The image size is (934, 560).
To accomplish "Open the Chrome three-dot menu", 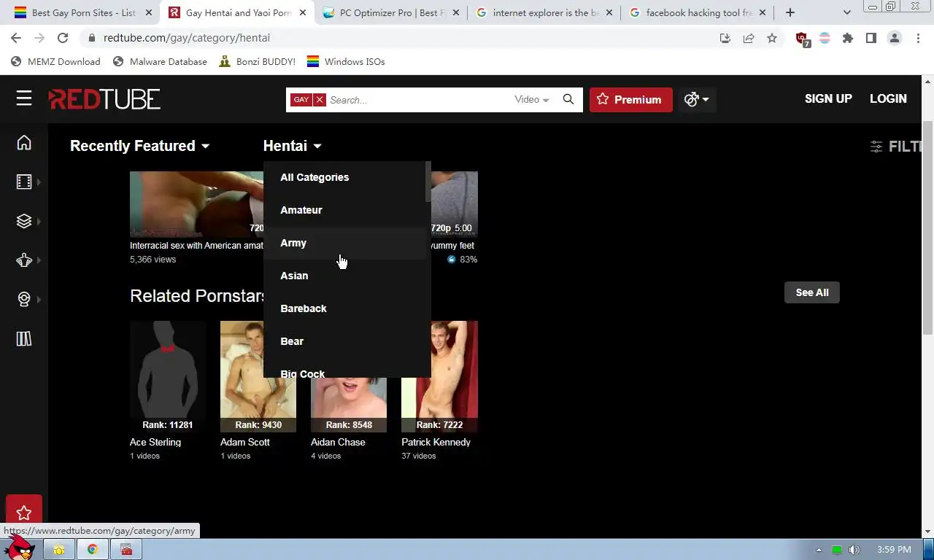I will 918,38.
